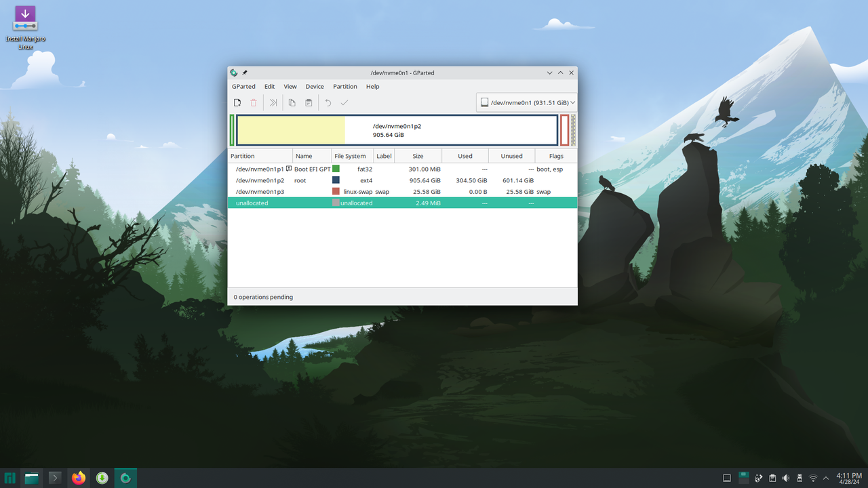Click the red linux-swap color square
868x488 pixels.
336,191
